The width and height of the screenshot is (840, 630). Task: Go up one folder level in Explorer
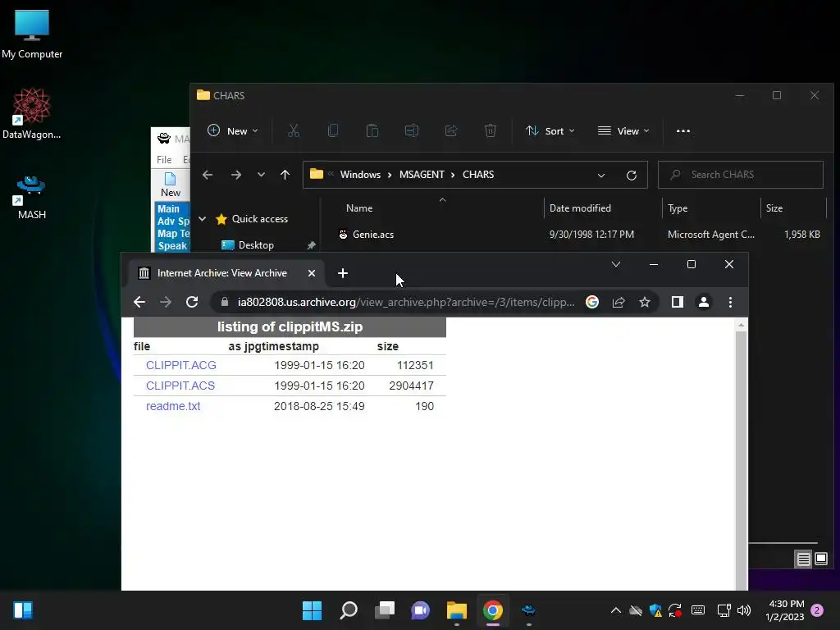pyautogui.click(x=285, y=175)
